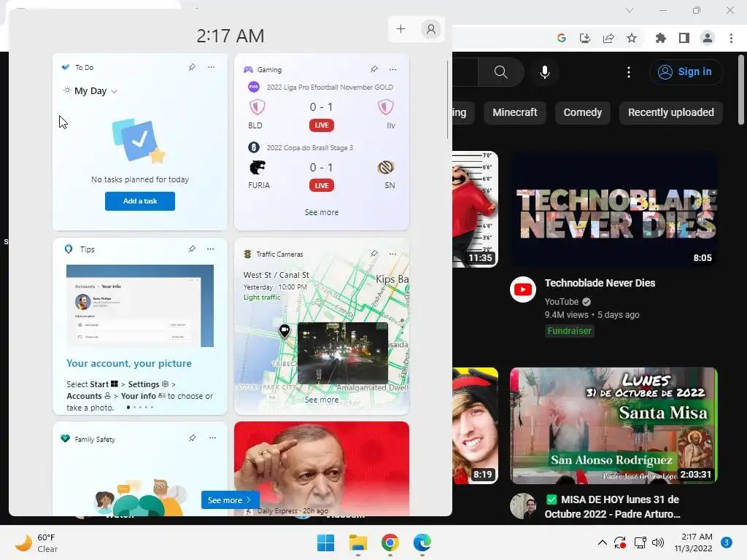Open Technoblade Never Dies video title
This screenshot has height=560, width=747.
coord(600,283)
